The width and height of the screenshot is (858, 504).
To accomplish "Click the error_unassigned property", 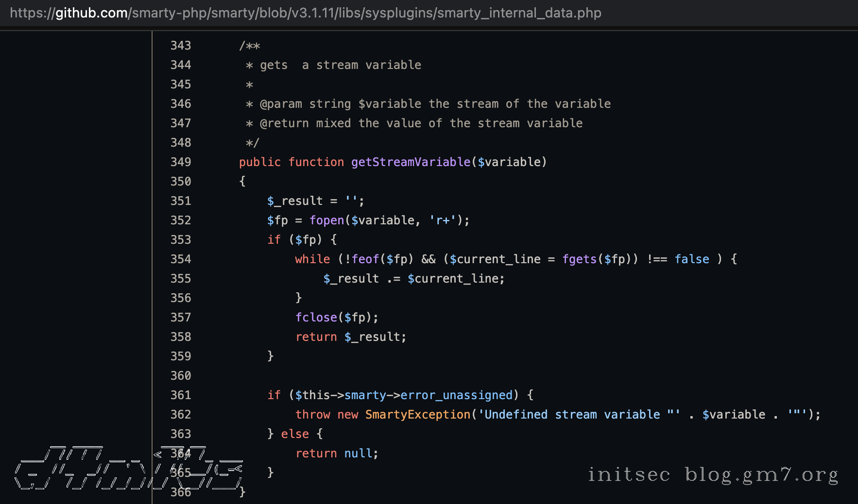I will tap(456, 395).
